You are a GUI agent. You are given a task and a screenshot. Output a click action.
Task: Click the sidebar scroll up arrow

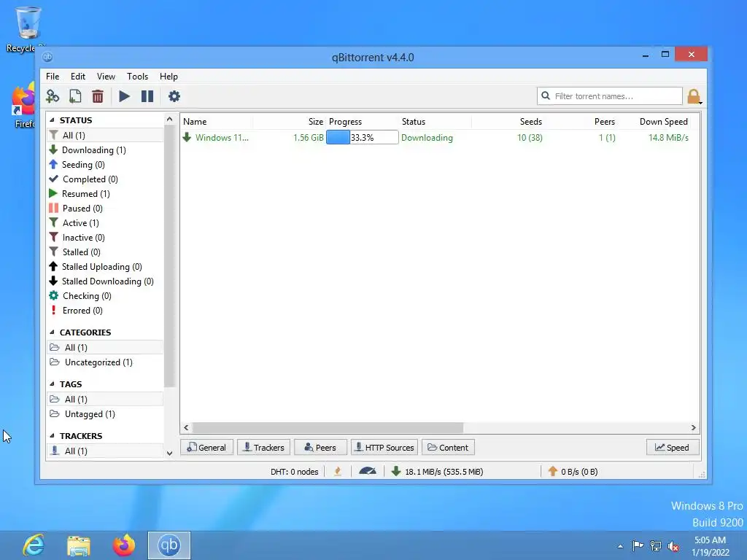(169, 119)
